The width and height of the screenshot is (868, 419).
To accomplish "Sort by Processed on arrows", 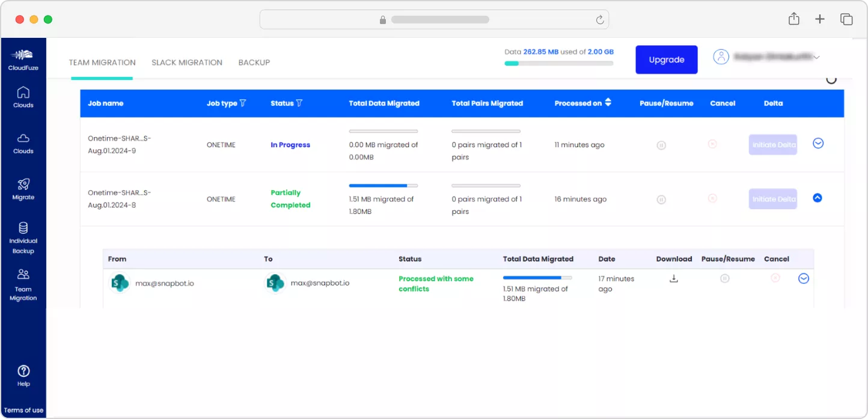I will (x=608, y=103).
